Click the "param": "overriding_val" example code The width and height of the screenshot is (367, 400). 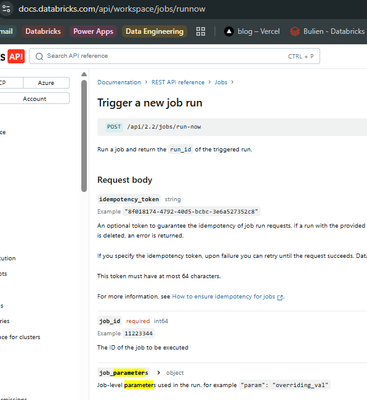(284, 385)
